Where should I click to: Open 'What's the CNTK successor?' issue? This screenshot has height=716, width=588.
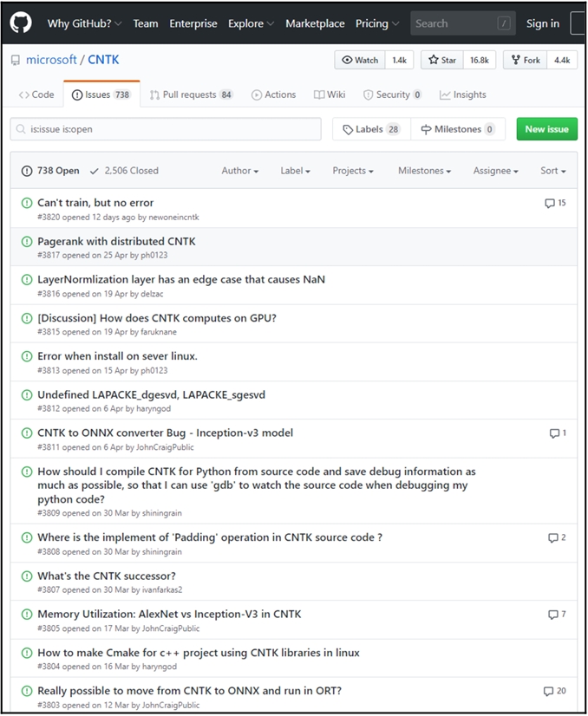[107, 576]
